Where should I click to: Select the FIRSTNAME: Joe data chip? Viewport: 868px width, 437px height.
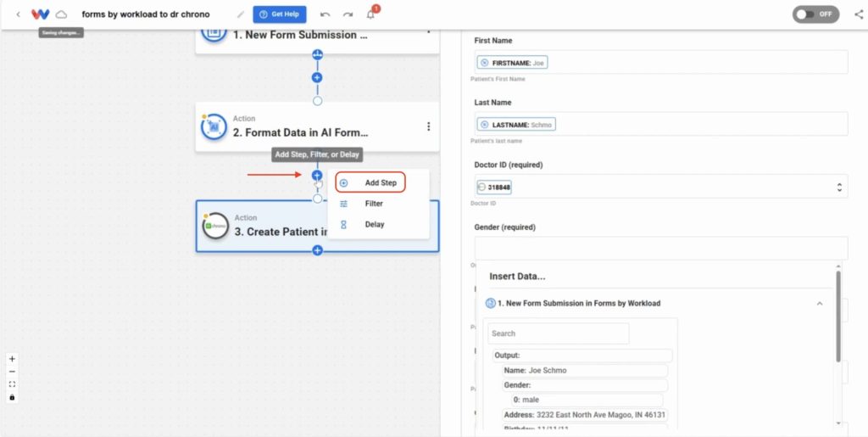click(513, 63)
